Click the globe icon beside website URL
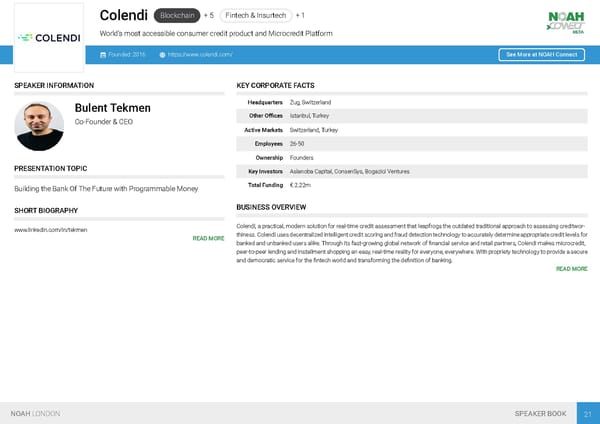The height and width of the screenshot is (424, 600). tap(162, 54)
